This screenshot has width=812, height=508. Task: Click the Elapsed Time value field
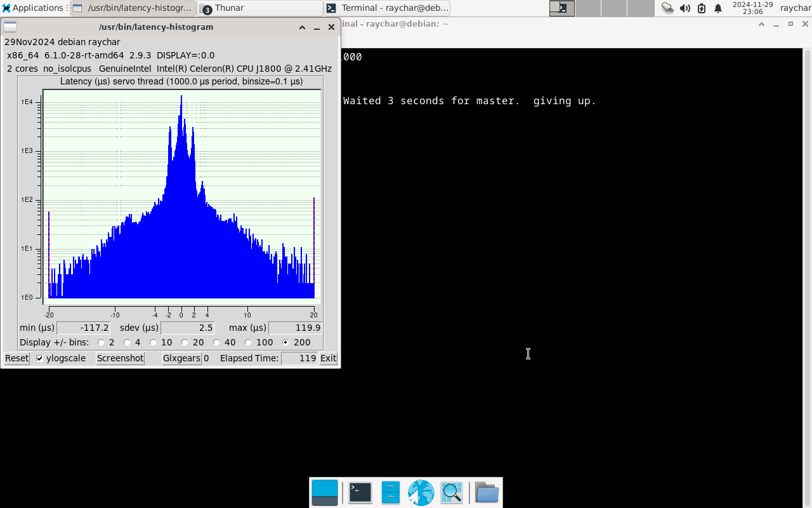tap(300, 359)
